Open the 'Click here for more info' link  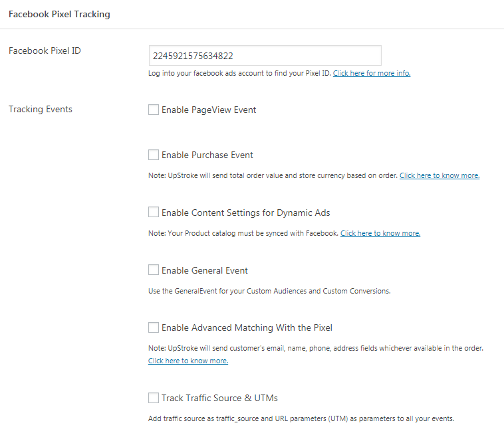click(372, 73)
